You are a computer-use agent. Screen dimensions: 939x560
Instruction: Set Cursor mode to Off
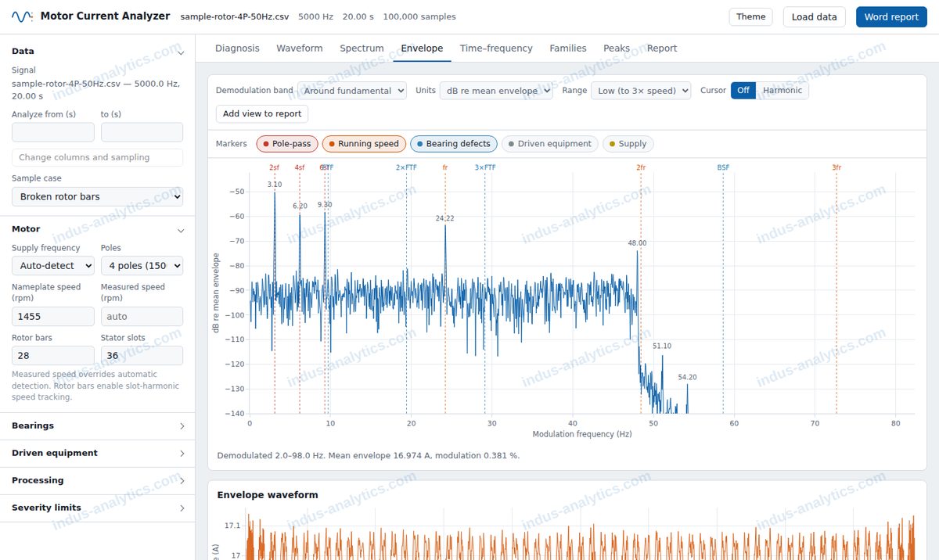click(x=743, y=91)
